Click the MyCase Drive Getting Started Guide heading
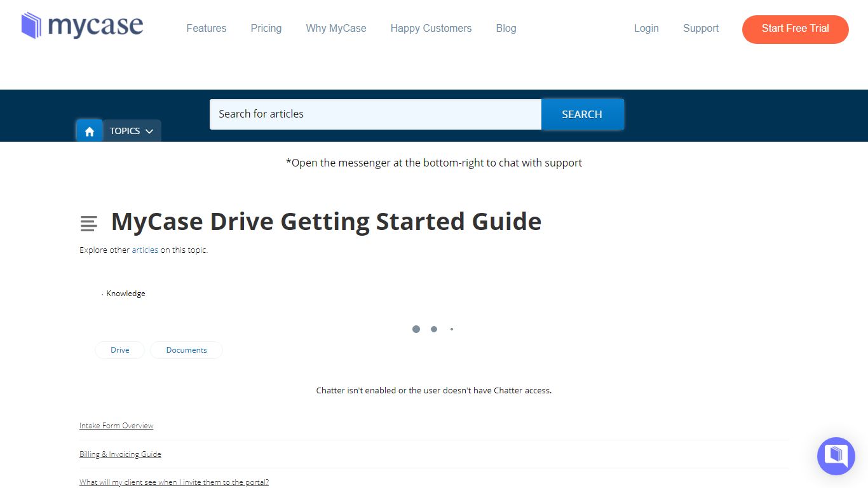Screen dimensions: 868x488 (x=327, y=222)
